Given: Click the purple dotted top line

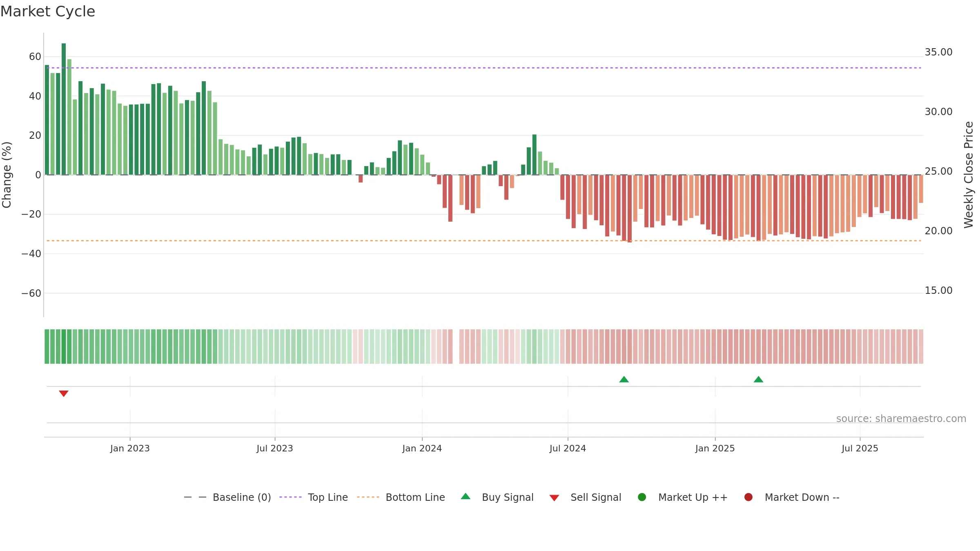Looking at the screenshot, I should pyautogui.click(x=484, y=68).
